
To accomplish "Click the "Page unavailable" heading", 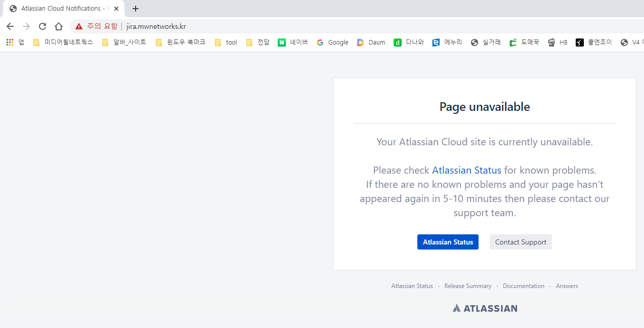I will click(485, 107).
